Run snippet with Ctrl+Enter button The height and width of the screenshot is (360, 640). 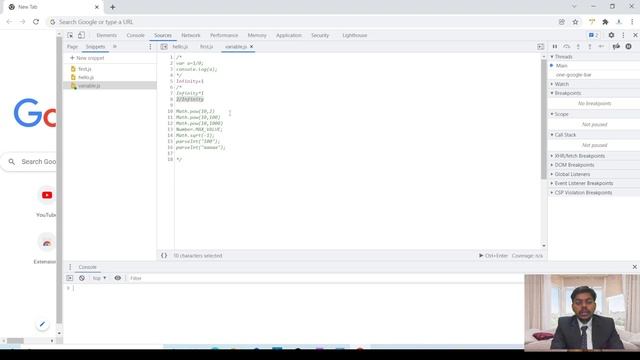coord(493,256)
